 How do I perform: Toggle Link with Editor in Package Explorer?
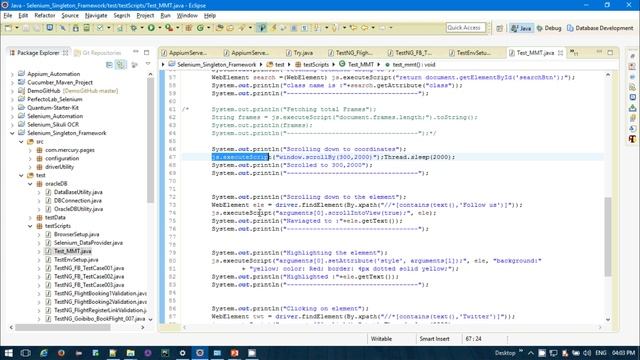pos(120,65)
